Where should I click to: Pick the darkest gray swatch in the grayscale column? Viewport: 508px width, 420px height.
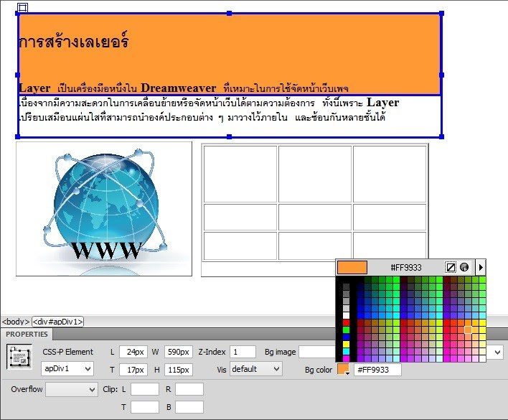point(347,287)
